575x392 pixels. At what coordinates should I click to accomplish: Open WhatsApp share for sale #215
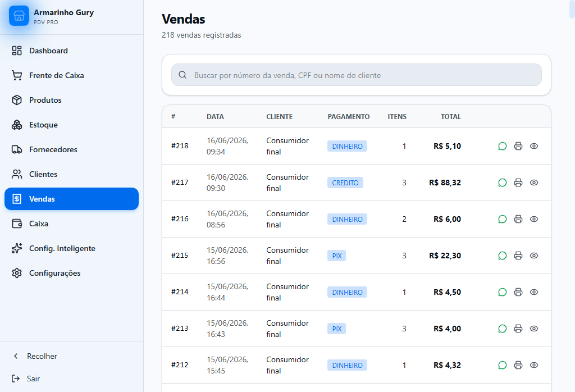coord(503,256)
